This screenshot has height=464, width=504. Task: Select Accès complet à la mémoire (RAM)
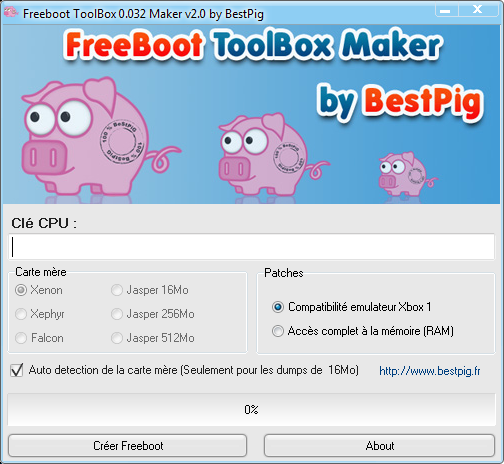[x=278, y=331]
